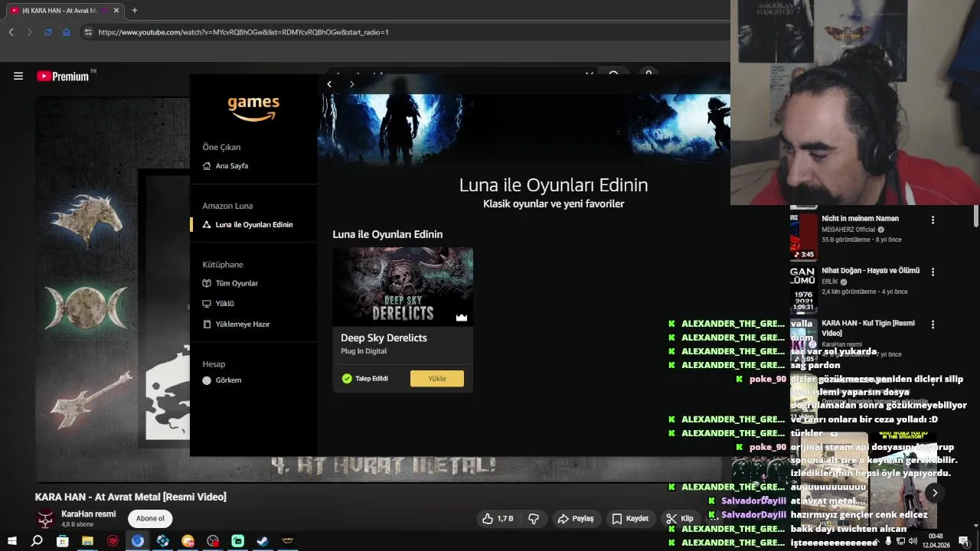Click the YouTube page vertical scrollbar
Viewport: 980px width, 551px height.
pyautogui.click(x=976, y=217)
